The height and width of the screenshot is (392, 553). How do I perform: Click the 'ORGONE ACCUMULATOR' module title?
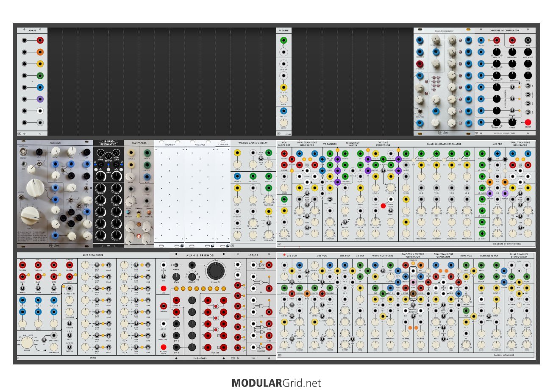(x=504, y=31)
